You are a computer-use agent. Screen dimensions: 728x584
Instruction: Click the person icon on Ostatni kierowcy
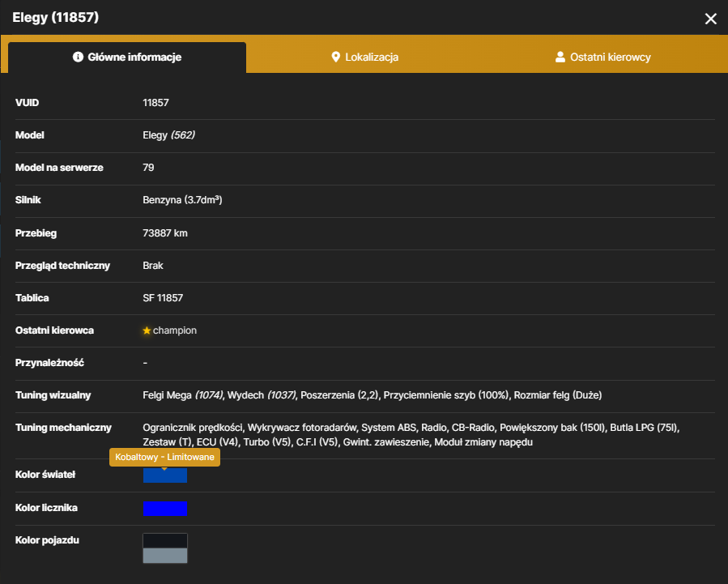point(560,57)
